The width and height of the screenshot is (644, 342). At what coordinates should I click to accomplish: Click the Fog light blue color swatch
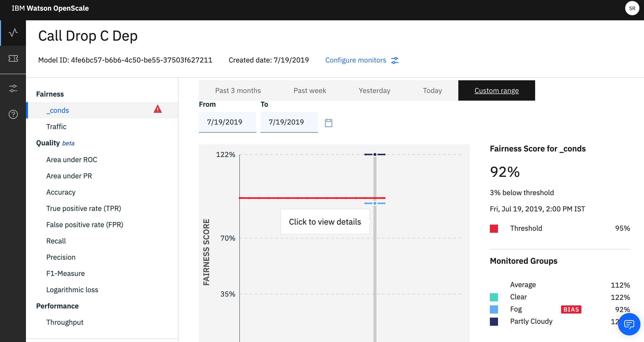click(x=494, y=309)
